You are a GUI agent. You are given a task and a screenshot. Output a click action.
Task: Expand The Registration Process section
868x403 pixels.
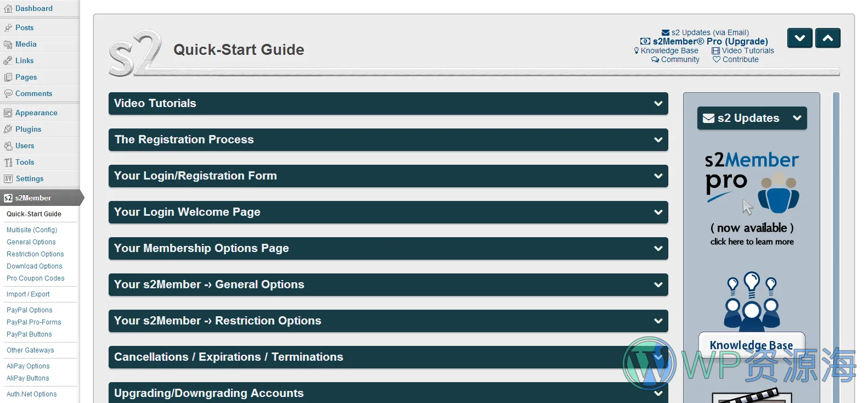388,140
